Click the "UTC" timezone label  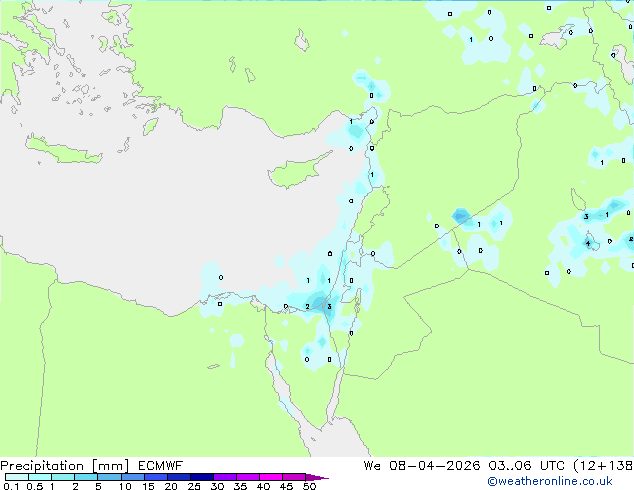pos(552,466)
